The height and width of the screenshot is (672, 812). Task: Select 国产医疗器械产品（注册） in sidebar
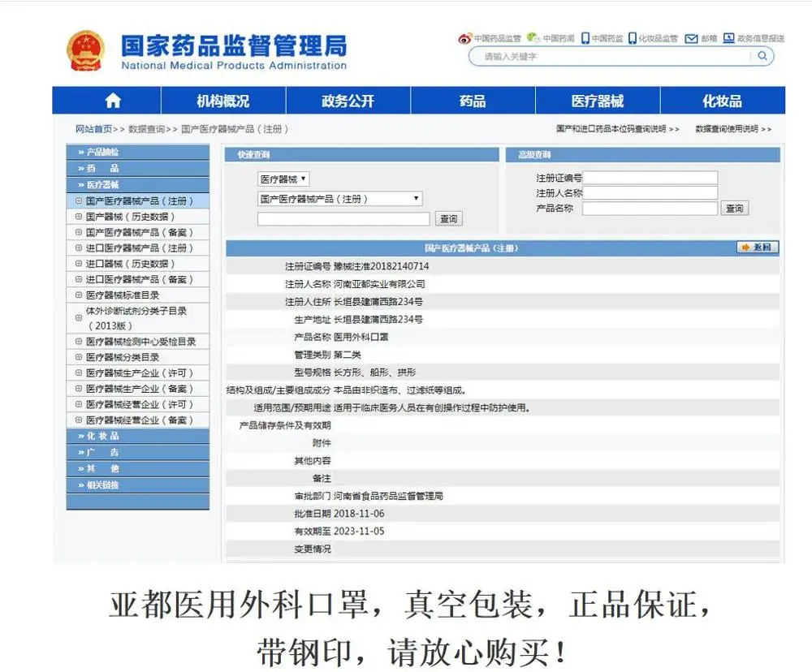pyautogui.click(x=138, y=201)
